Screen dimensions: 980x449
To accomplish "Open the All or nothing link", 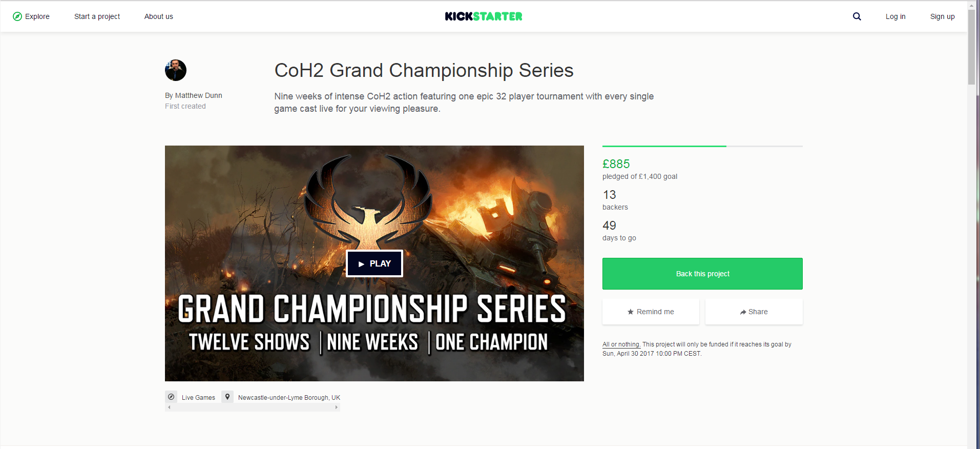I will 621,344.
